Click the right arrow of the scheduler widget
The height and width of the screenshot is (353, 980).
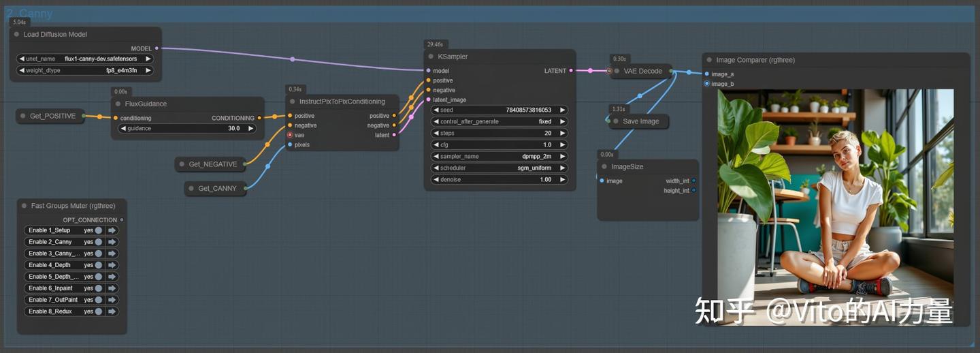pyautogui.click(x=563, y=168)
